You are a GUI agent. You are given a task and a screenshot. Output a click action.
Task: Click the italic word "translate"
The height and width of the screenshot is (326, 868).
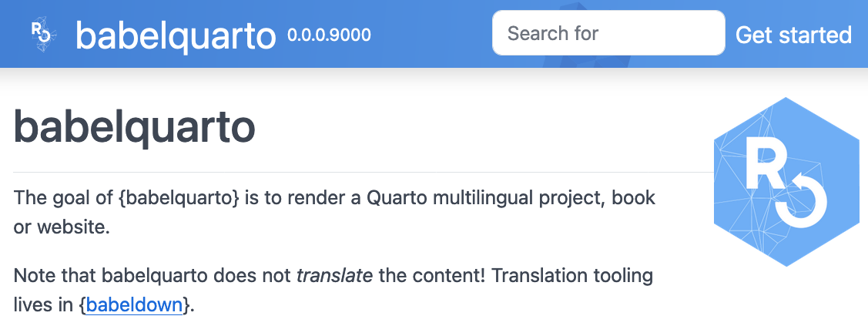tap(334, 275)
